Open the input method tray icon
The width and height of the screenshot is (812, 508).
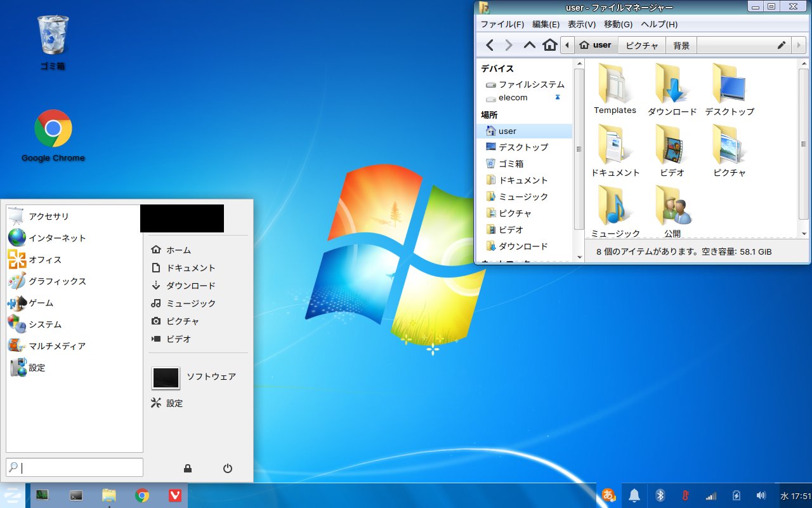pos(608,495)
